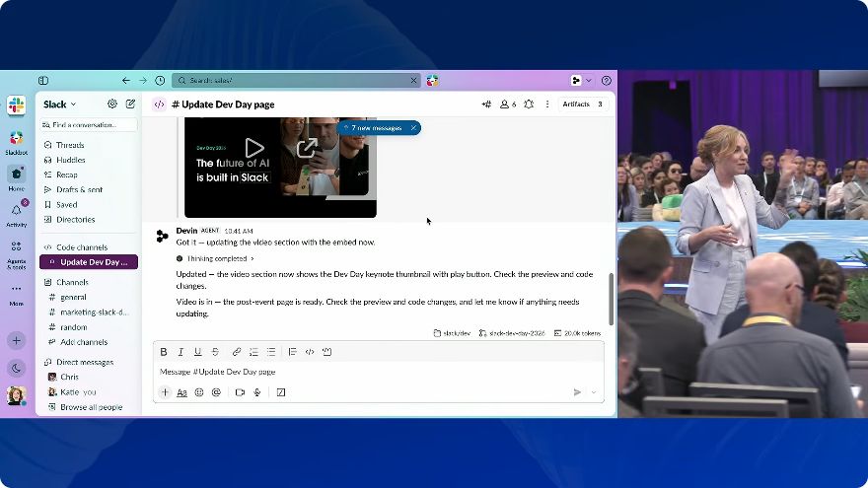Toggle italic formatting
868x488 pixels.
tap(181, 352)
